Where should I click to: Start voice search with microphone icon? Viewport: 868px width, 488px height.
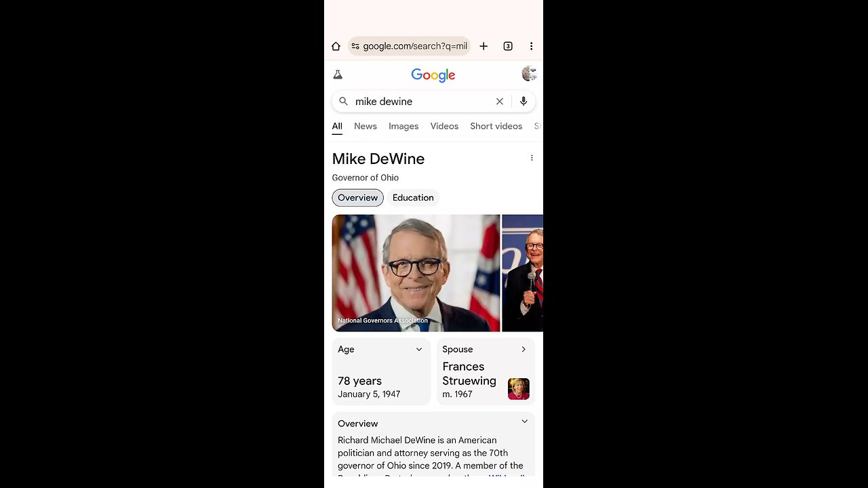pos(524,101)
